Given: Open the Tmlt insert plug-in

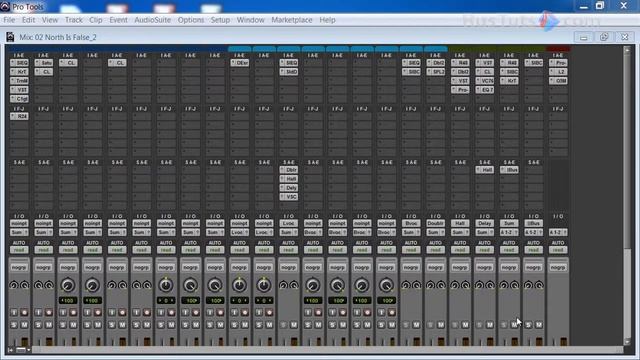Looking at the screenshot, I should point(19,81).
